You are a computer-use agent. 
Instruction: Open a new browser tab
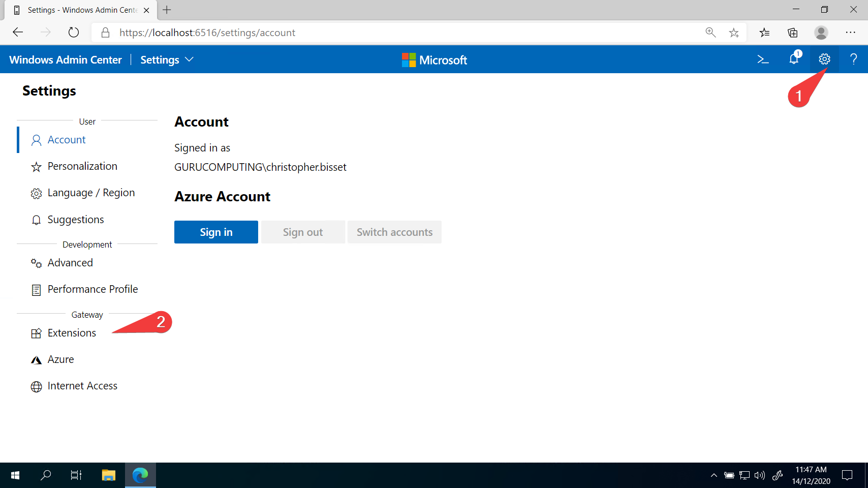tap(167, 10)
